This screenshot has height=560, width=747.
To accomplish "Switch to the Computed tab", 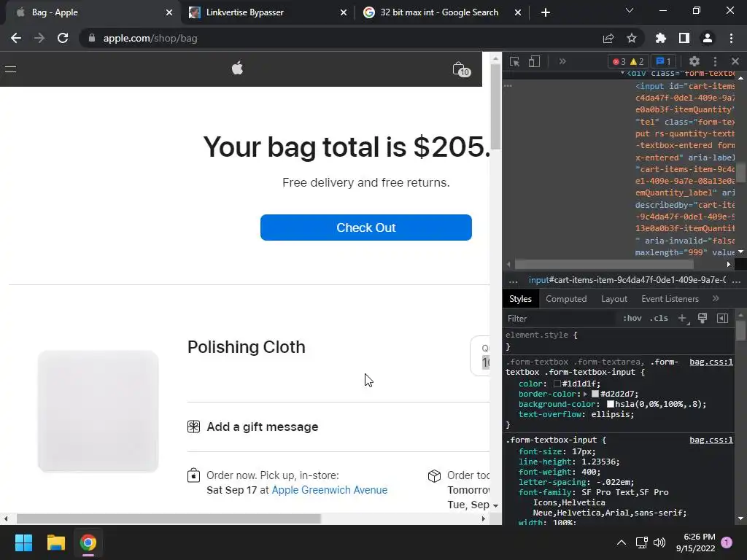I will tap(566, 299).
